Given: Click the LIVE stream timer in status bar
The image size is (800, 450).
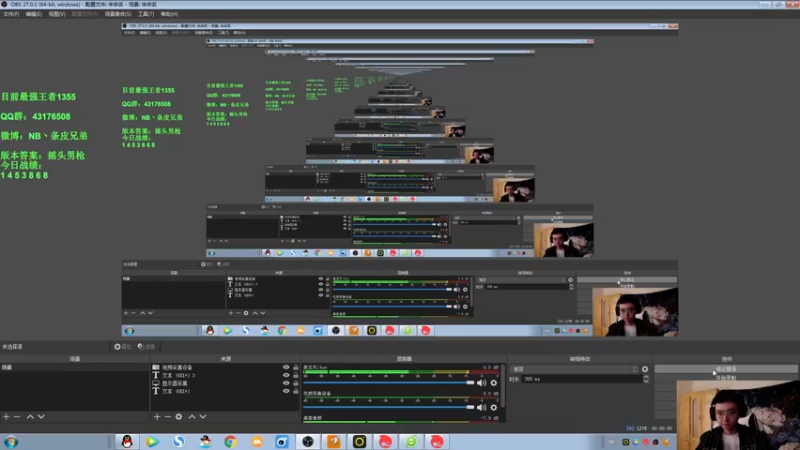Looking at the screenshot, I should coord(649,429).
